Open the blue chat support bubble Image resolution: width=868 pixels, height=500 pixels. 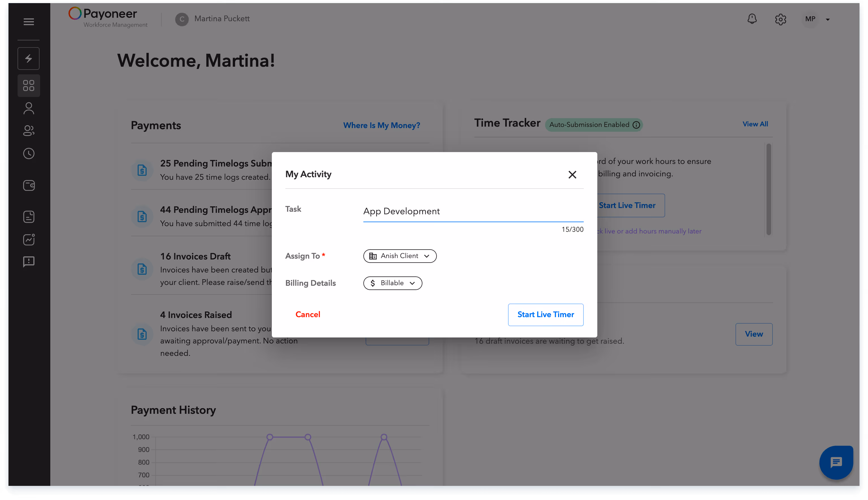(x=836, y=462)
